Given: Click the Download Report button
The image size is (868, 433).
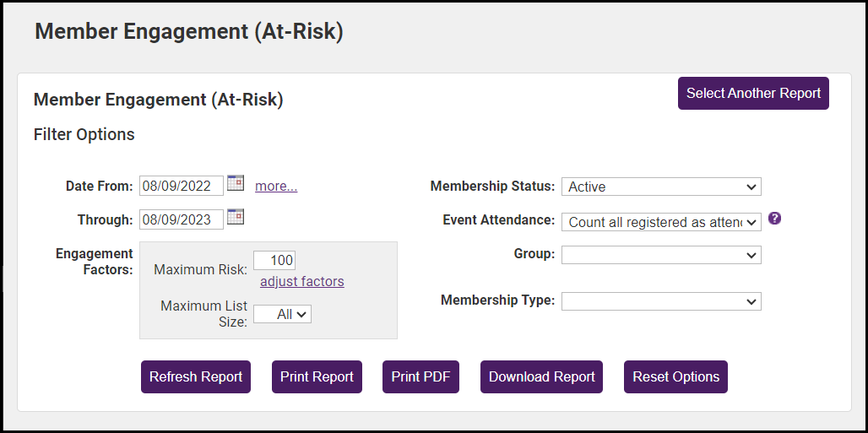Looking at the screenshot, I should 542,377.
